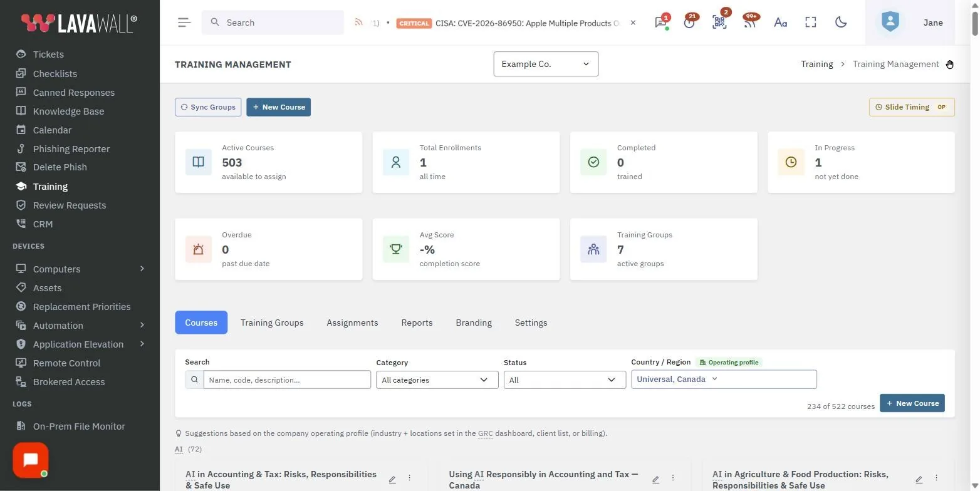Click the Avg Score trophy icon card
Viewport: 980px width, 491px height.
[x=395, y=249]
